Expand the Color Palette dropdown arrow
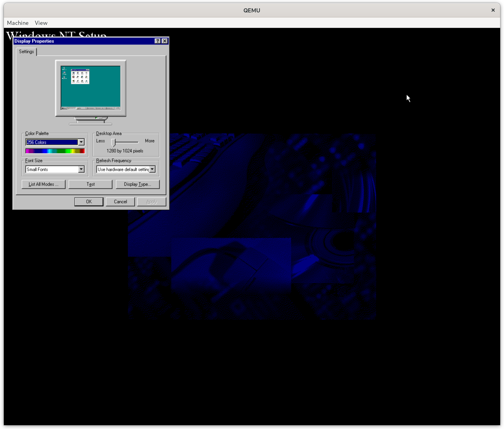 point(81,142)
